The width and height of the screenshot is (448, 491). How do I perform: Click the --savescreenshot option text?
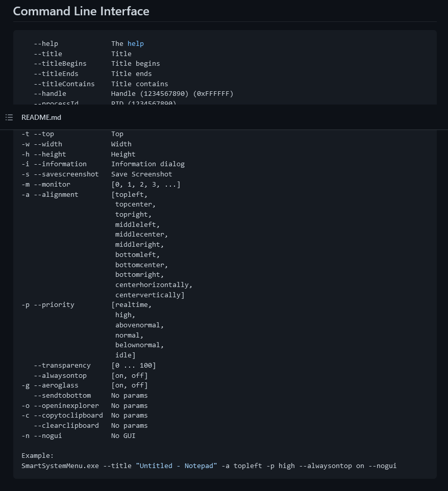(66, 174)
